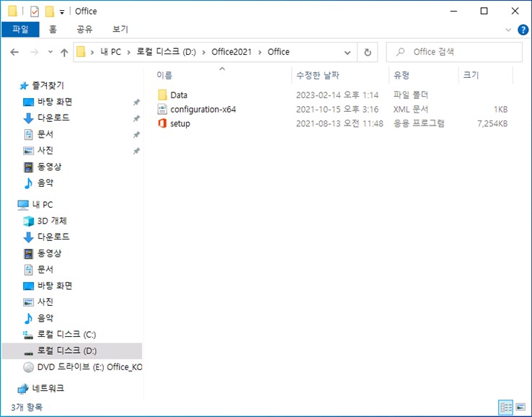Open the recent locations dropdown arrow
Screen dimensions: 532x417
pyautogui.click(x=50, y=52)
